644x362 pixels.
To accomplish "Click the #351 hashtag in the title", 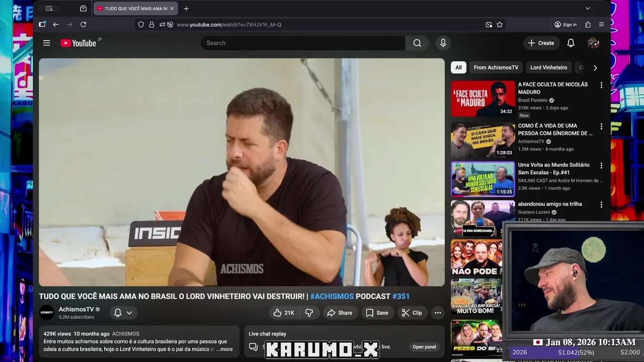I will (x=401, y=297).
